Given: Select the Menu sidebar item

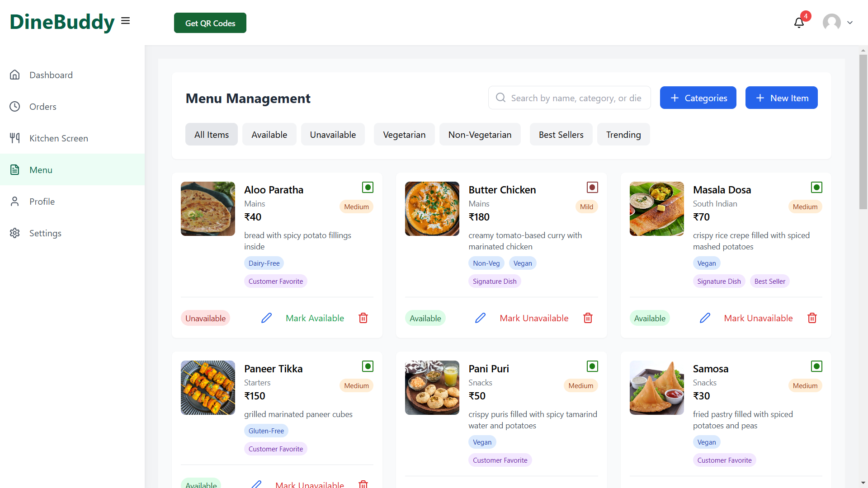Looking at the screenshot, I should point(72,169).
